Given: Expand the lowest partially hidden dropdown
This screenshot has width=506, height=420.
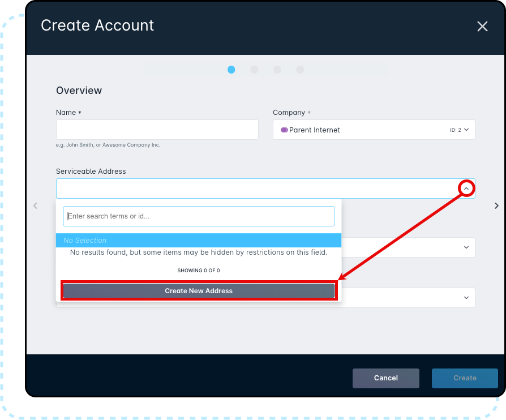Looking at the screenshot, I should pyautogui.click(x=466, y=298).
